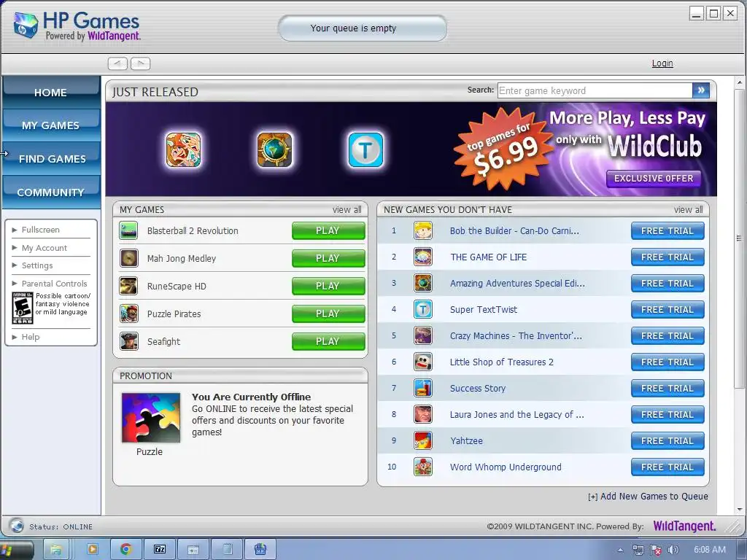
Task: Open Chrome from the taskbar
Action: 125,549
